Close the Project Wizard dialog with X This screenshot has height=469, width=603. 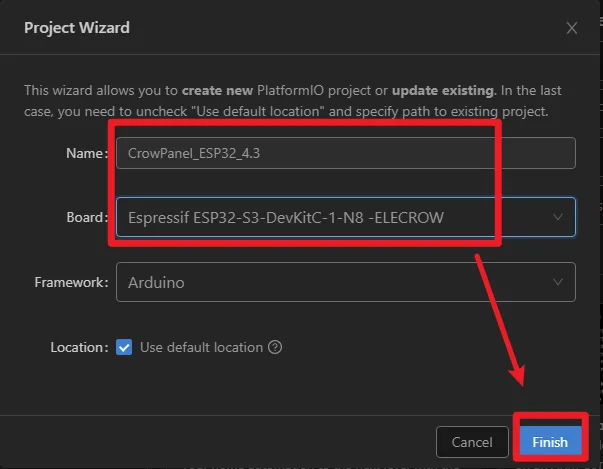571,28
